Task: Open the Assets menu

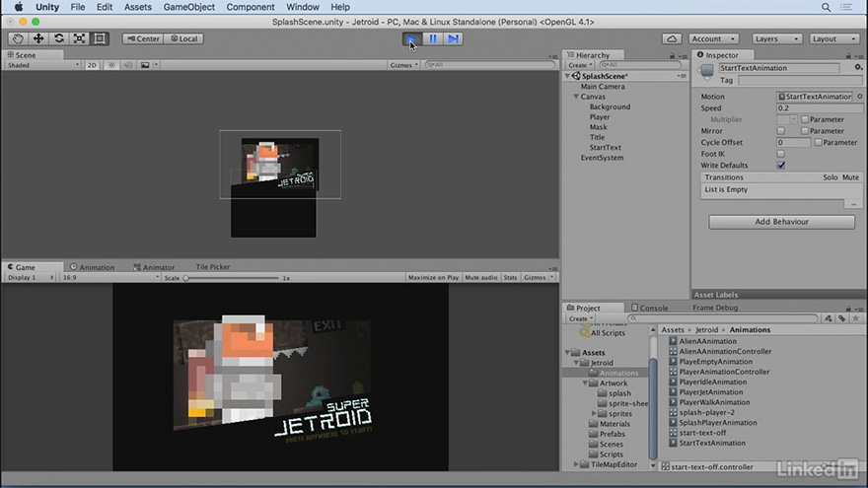Action: tap(138, 7)
